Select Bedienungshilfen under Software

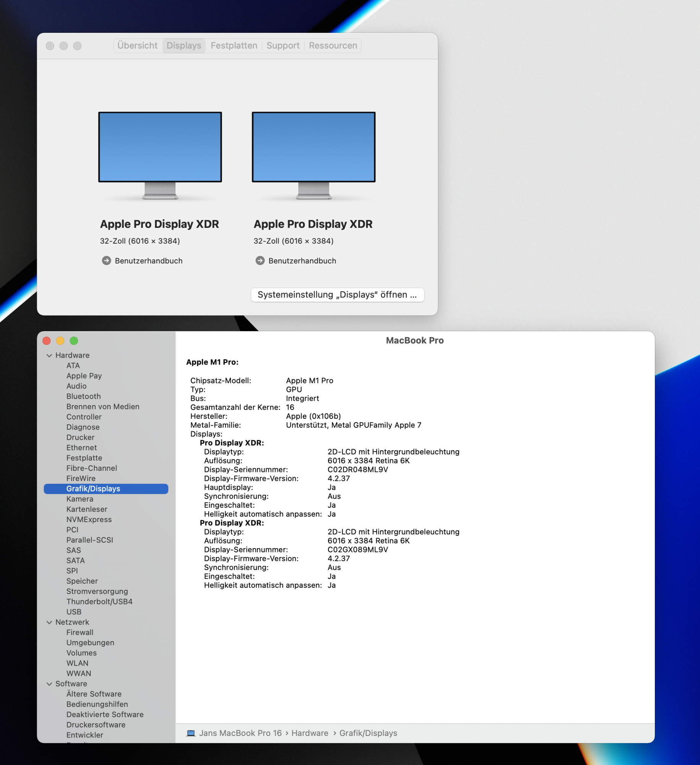click(97, 705)
